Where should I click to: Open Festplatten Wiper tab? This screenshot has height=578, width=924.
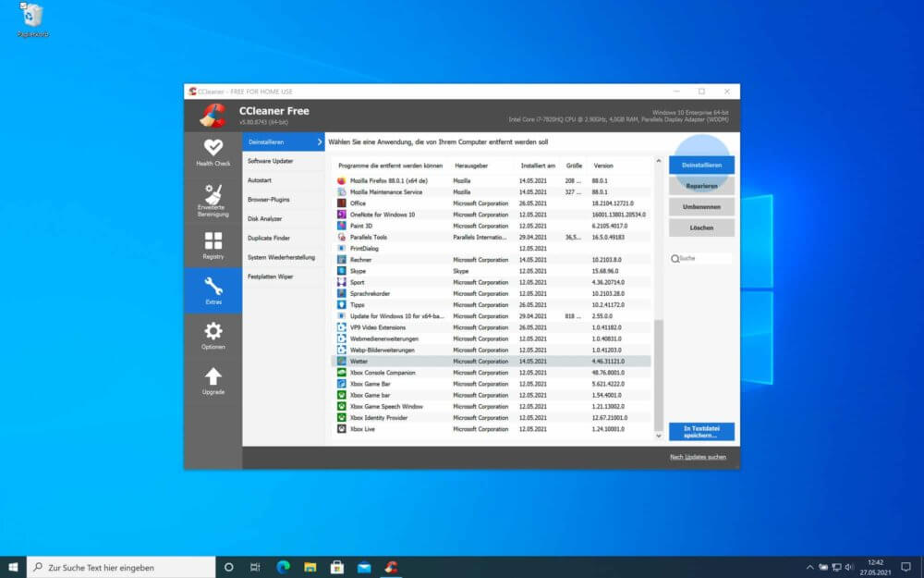284,277
